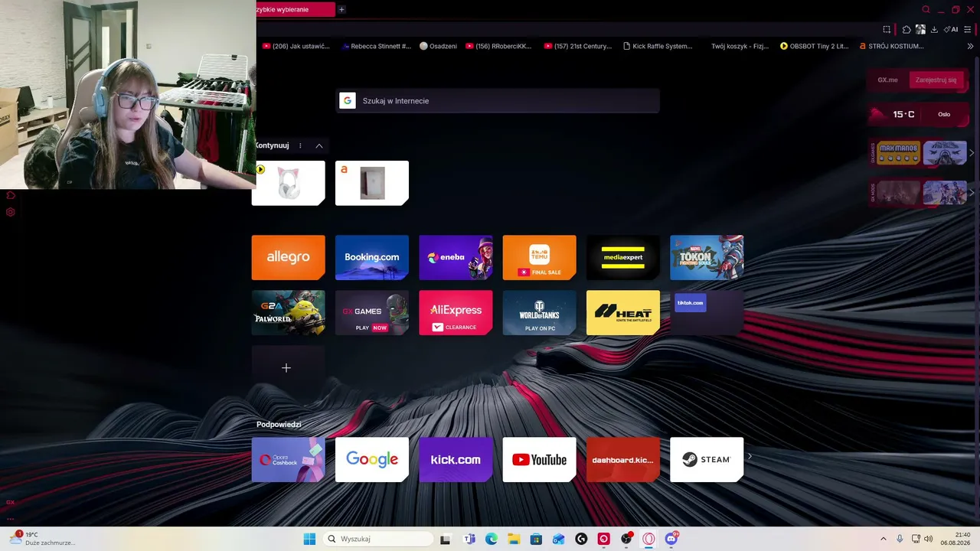Screen dimensions: 980x551
Task: Add a new speed dial site
Action: (x=288, y=368)
